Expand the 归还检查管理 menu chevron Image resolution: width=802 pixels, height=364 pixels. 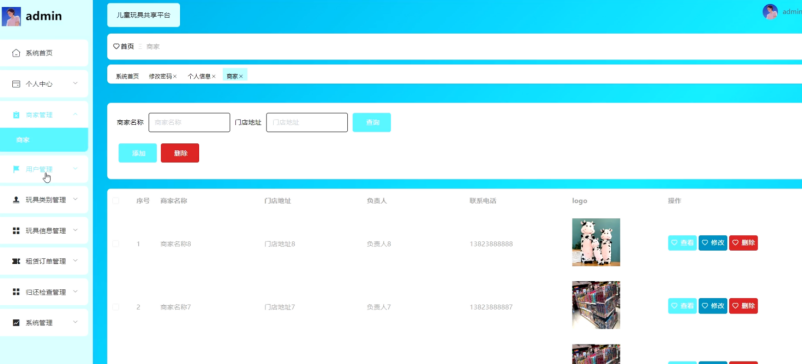[x=75, y=291]
